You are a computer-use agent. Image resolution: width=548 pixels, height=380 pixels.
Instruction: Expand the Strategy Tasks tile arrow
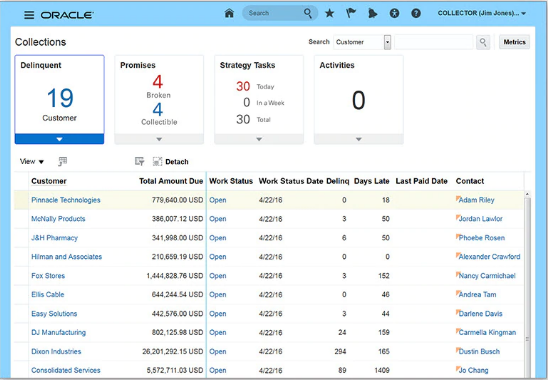259,139
